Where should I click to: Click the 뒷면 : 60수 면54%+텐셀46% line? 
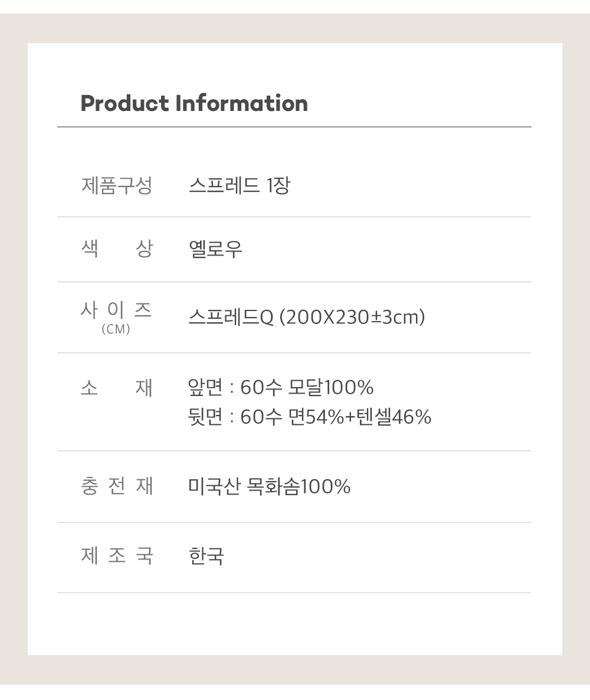click(x=310, y=417)
